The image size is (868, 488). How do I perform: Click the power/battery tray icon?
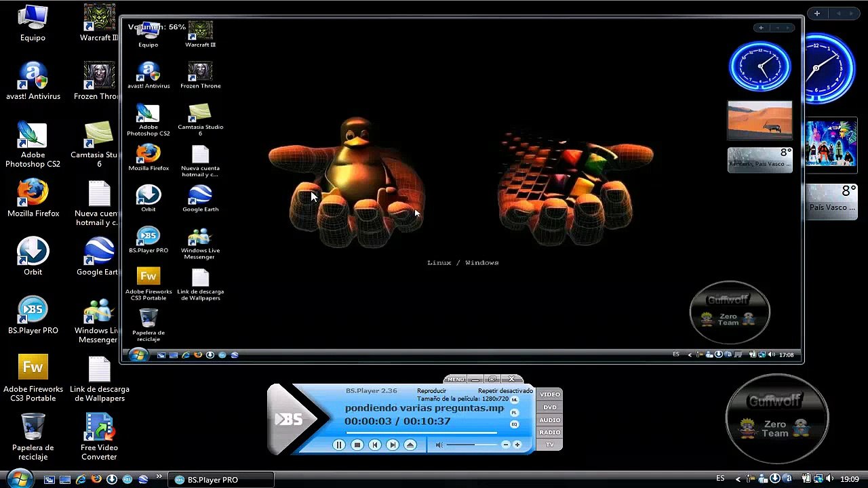pyautogui.click(x=806, y=479)
